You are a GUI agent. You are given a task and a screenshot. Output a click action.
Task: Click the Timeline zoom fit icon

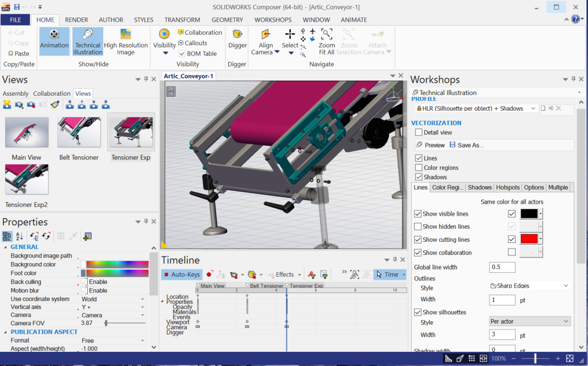pos(354,274)
